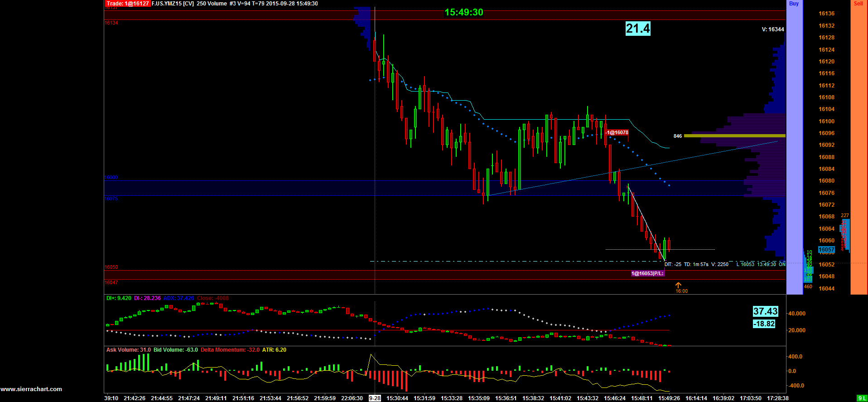Click the 16047 red level label
The width and height of the screenshot is (868, 402).
click(x=111, y=282)
